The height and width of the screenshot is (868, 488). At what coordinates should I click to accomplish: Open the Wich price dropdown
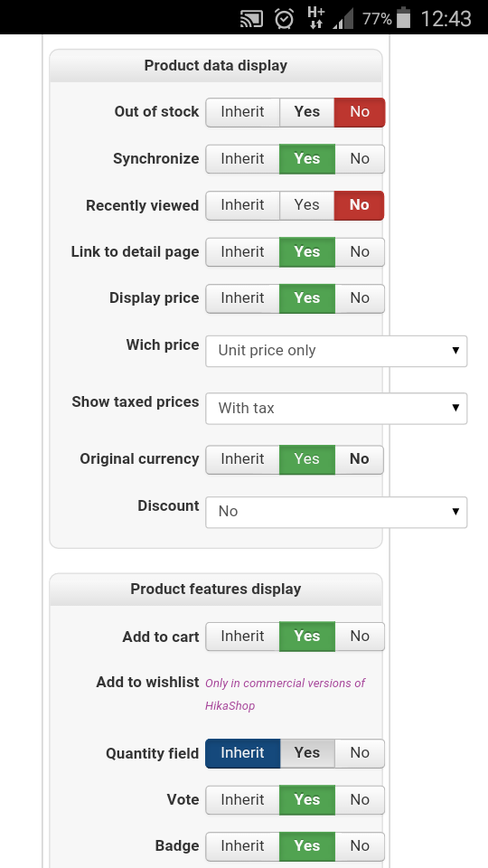[x=336, y=351]
